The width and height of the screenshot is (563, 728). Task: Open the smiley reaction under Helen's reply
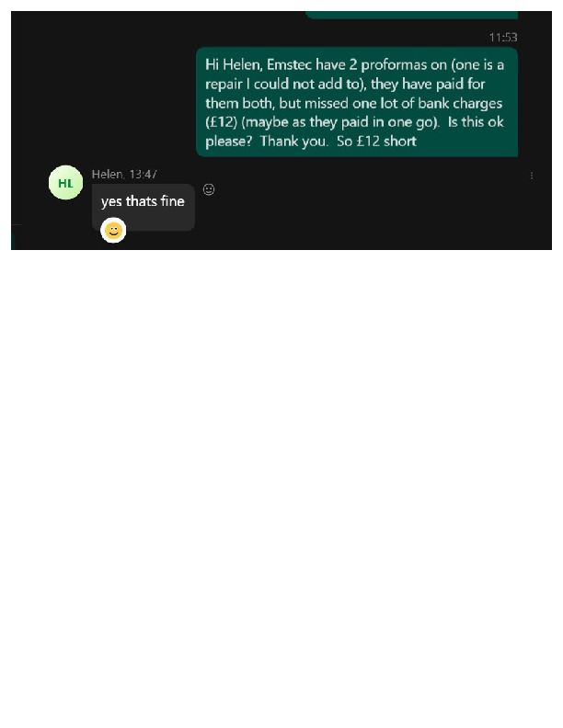(x=113, y=231)
